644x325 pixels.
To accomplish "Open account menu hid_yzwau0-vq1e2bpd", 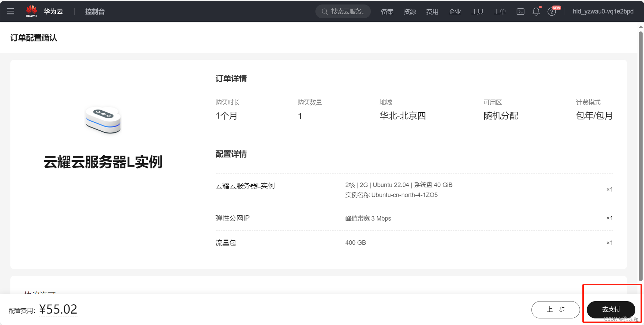I will coord(603,11).
